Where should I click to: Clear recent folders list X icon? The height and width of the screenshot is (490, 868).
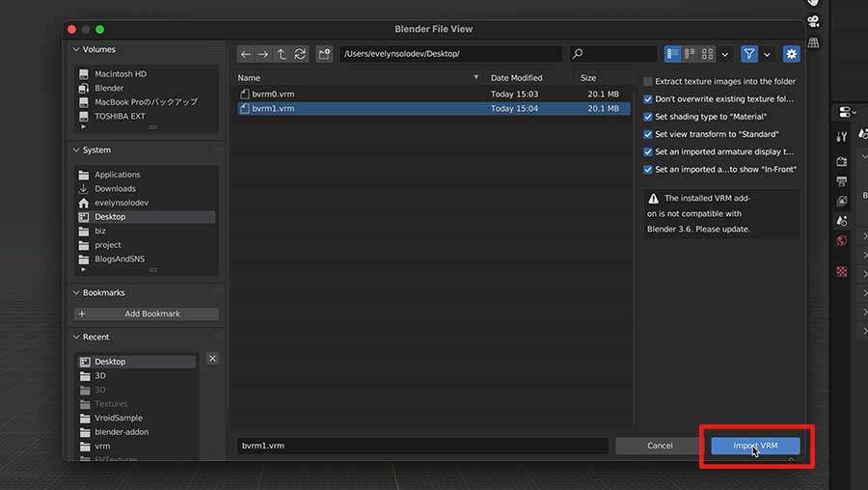212,359
